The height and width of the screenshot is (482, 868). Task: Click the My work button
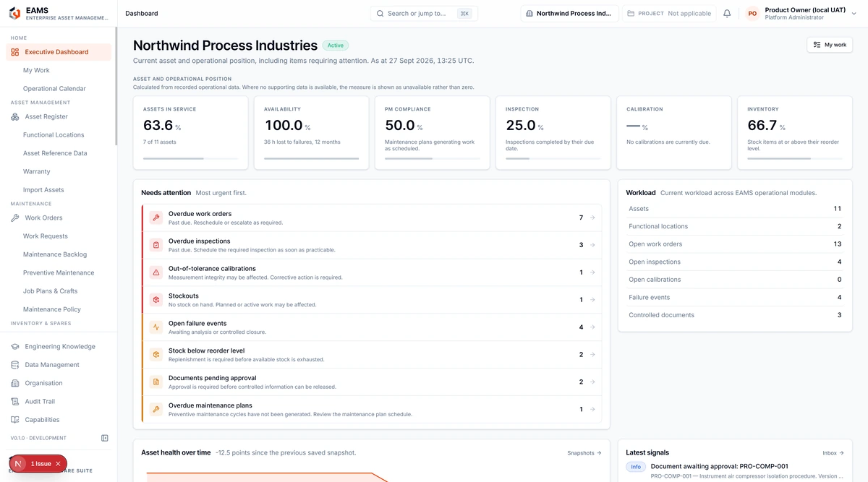click(x=830, y=45)
